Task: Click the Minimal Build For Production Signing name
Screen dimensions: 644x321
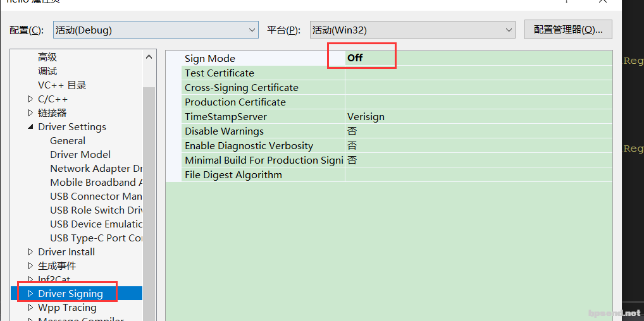Action: [x=264, y=160]
